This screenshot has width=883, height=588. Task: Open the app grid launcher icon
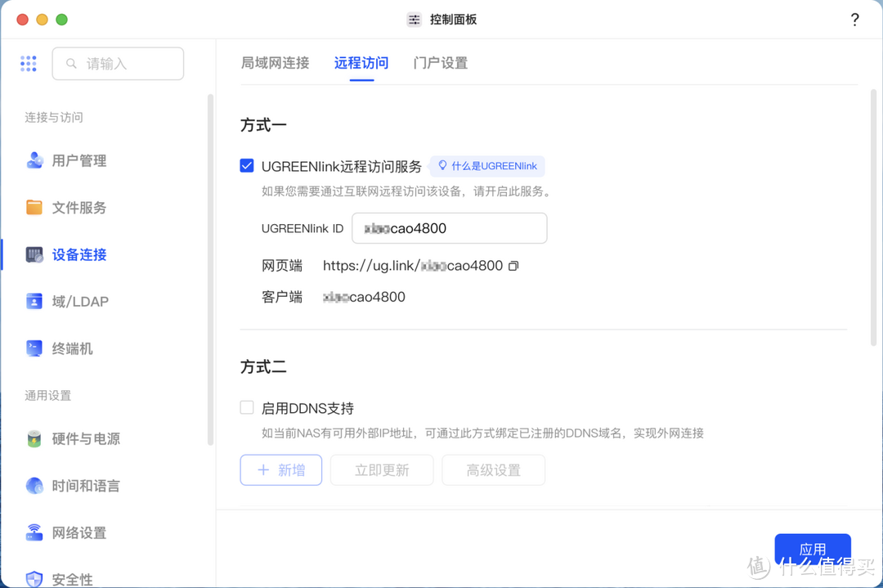pyautogui.click(x=28, y=64)
